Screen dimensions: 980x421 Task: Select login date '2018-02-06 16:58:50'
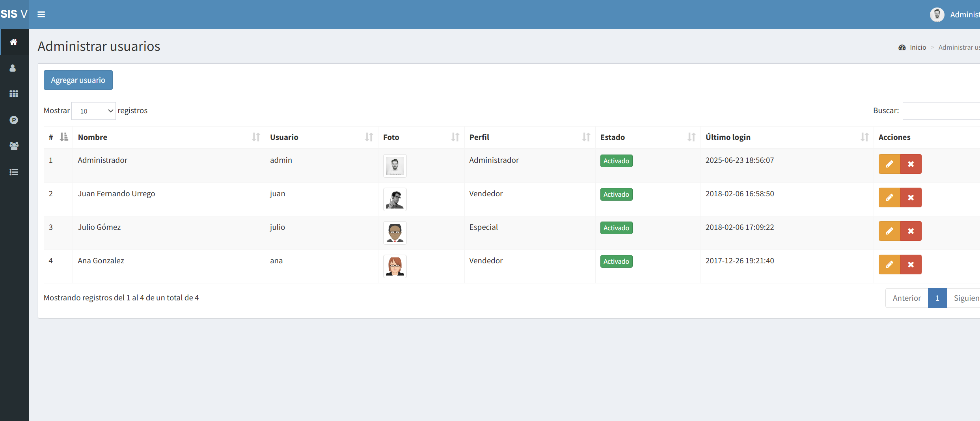[740, 194]
